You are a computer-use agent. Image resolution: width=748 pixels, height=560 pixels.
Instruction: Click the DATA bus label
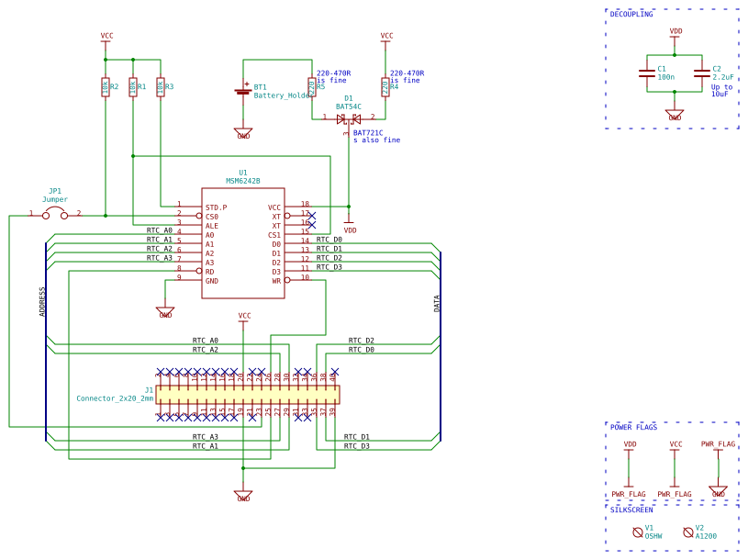437,303
